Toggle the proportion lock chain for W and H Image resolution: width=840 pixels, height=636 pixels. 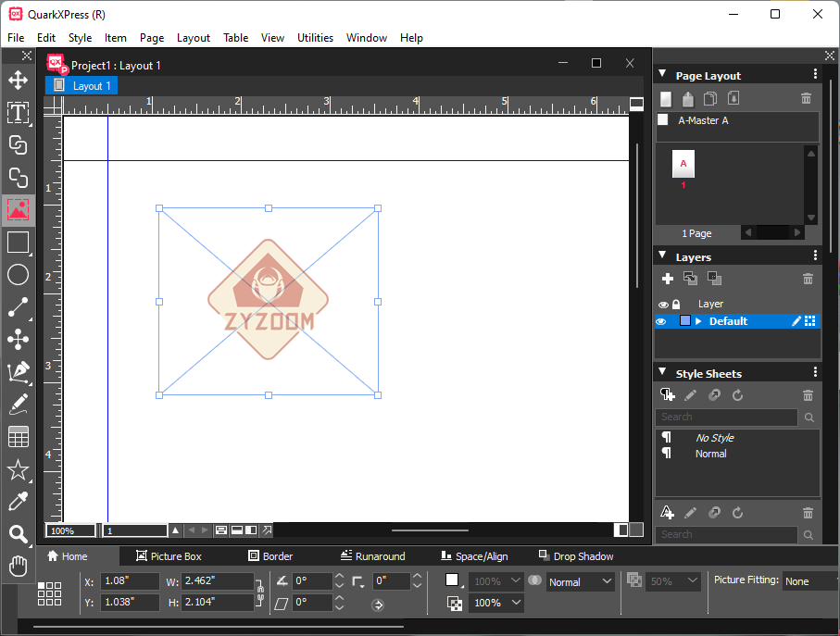pyautogui.click(x=260, y=592)
